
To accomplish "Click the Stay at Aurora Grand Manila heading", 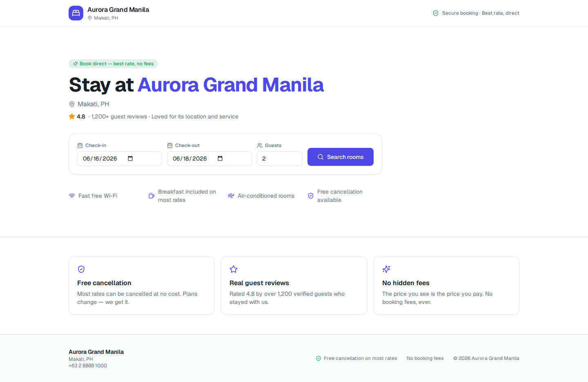I will [196, 85].
